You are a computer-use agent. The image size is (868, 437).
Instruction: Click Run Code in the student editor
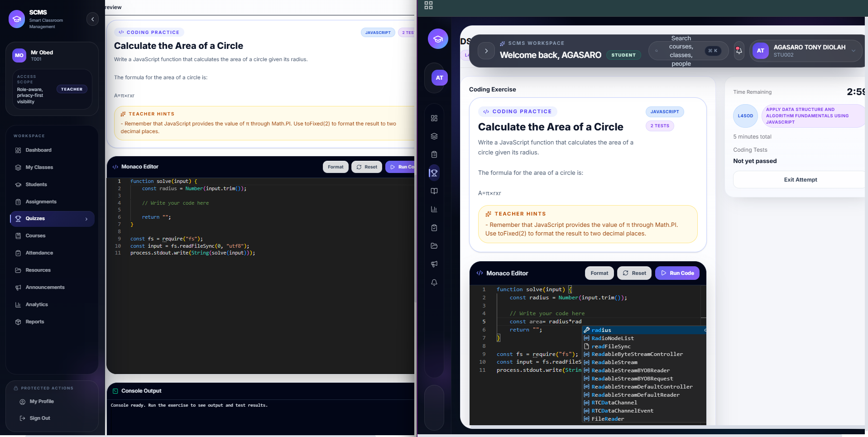[677, 273]
